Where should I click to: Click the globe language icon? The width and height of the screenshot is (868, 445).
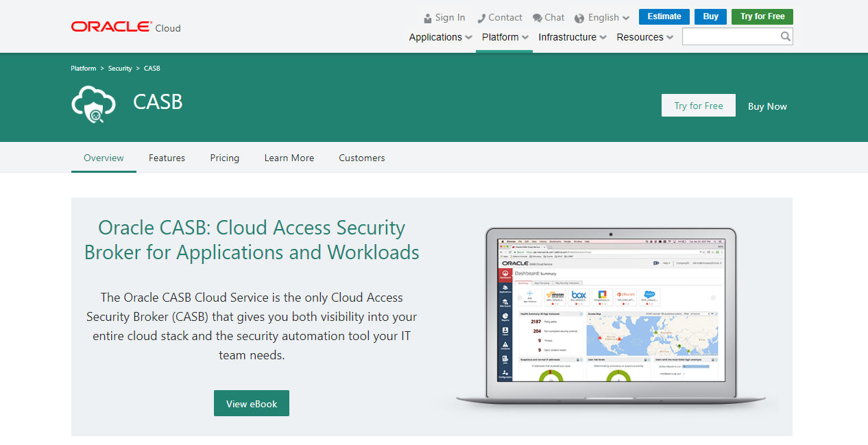[x=579, y=19]
